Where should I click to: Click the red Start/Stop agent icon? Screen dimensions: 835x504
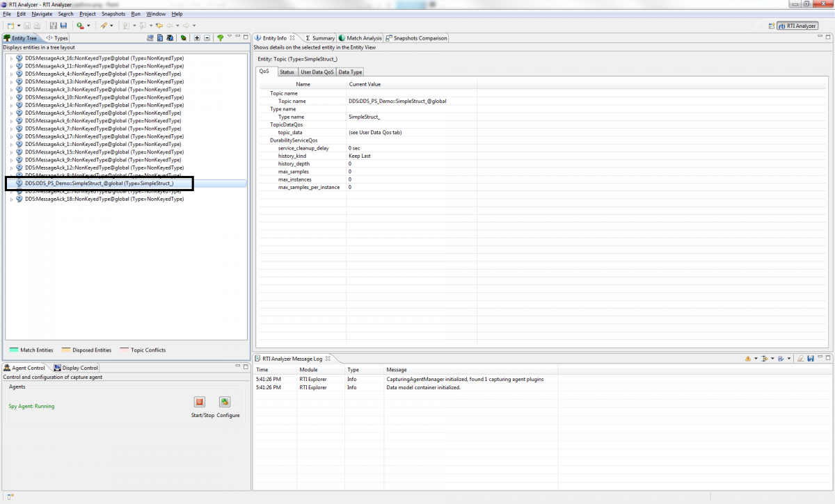(x=200, y=402)
